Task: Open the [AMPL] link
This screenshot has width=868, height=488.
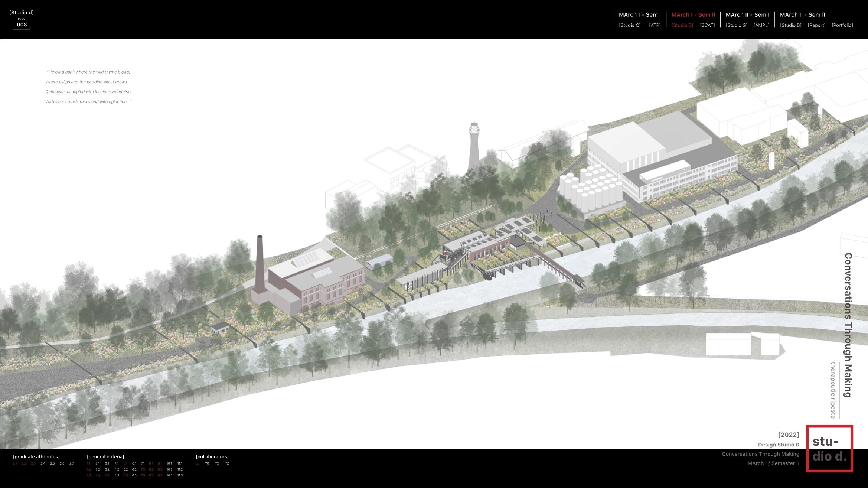Action: tap(761, 25)
